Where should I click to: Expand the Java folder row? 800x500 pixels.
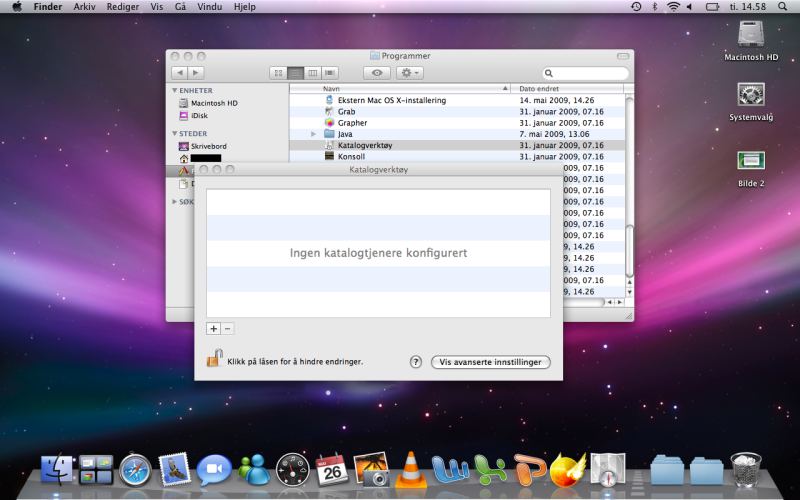[313, 134]
